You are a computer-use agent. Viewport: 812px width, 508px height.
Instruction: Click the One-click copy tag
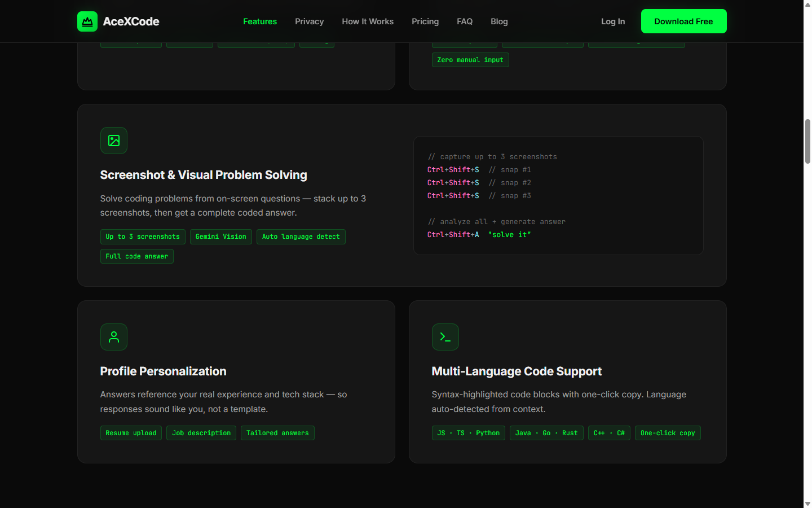pyautogui.click(x=668, y=433)
